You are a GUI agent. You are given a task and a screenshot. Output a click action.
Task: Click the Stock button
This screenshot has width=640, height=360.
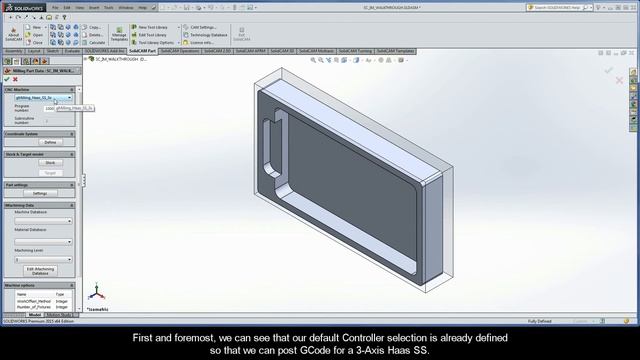50,163
